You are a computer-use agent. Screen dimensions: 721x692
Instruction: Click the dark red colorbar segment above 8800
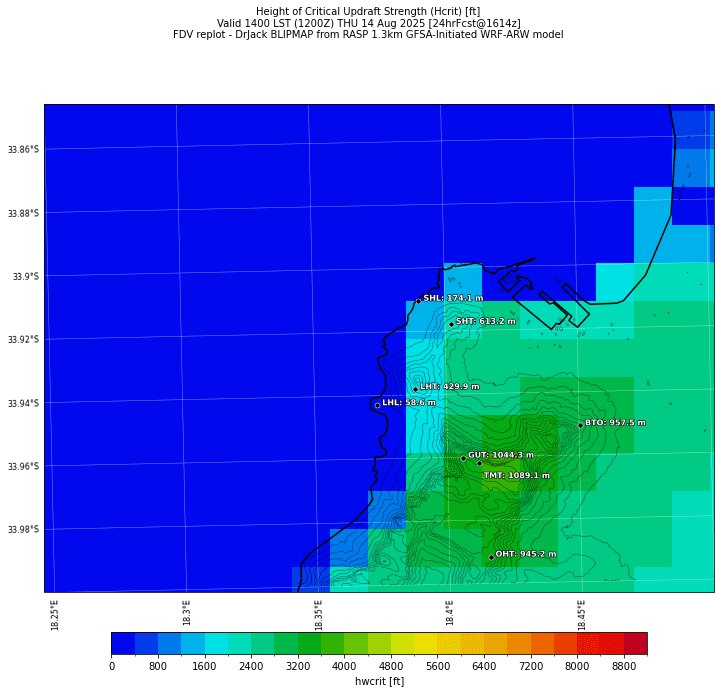(635, 643)
